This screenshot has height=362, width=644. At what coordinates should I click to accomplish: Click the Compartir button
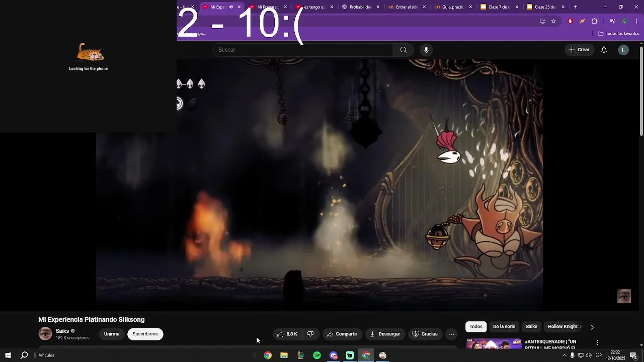[342, 334]
